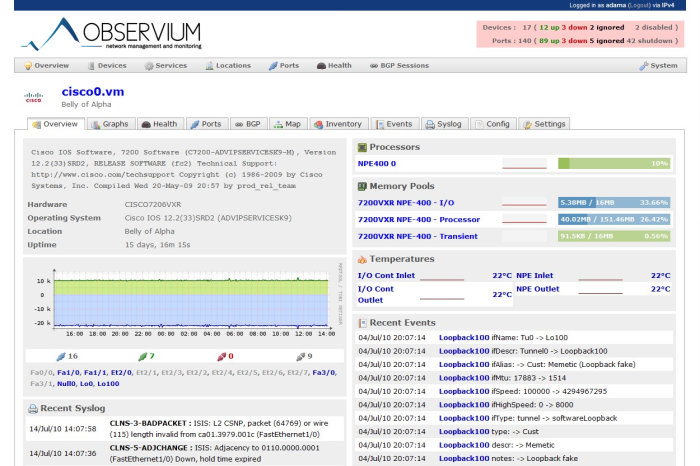Select the device Overview tab
Image resolution: width=700 pixels, height=466 pixels.
(56, 124)
